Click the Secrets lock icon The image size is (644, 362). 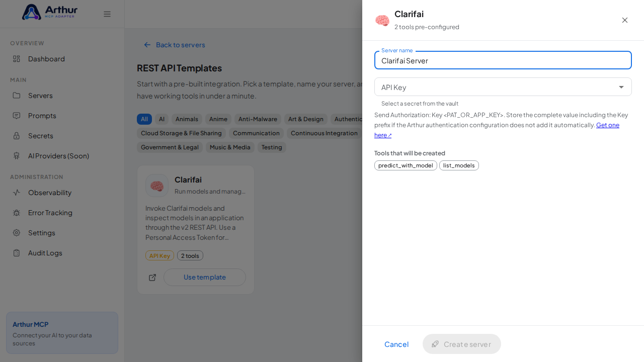click(x=17, y=136)
